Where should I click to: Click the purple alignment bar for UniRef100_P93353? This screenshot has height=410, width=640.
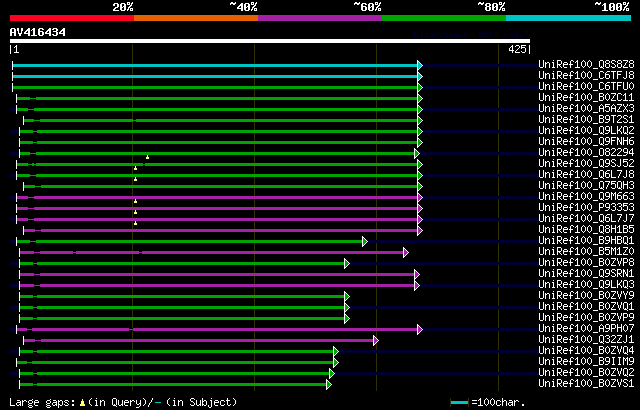pyautogui.click(x=217, y=208)
